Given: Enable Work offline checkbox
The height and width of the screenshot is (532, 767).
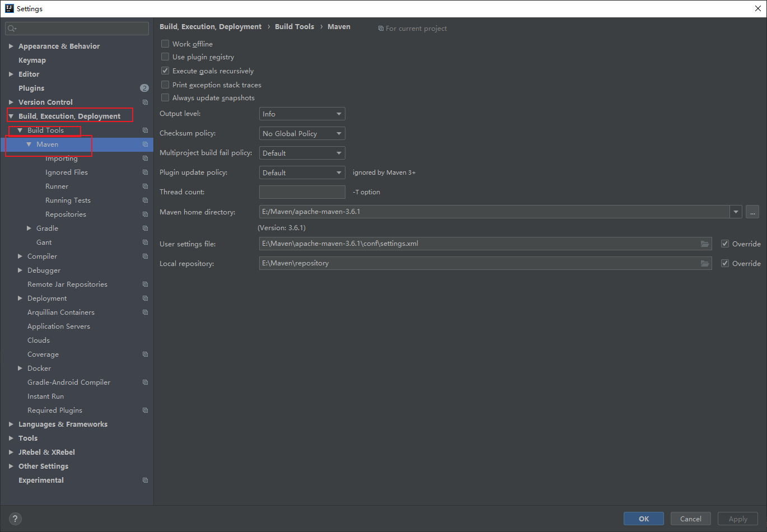Looking at the screenshot, I should (x=165, y=44).
